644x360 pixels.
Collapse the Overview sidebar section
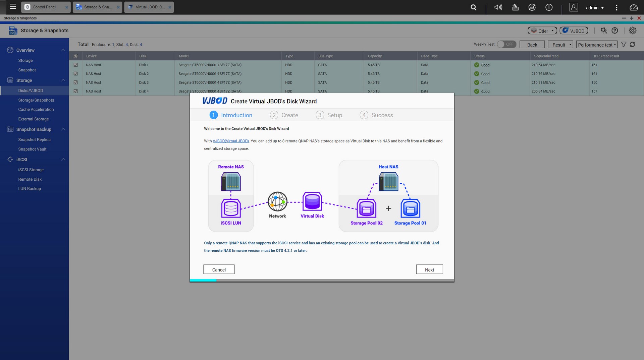point(63,50)
